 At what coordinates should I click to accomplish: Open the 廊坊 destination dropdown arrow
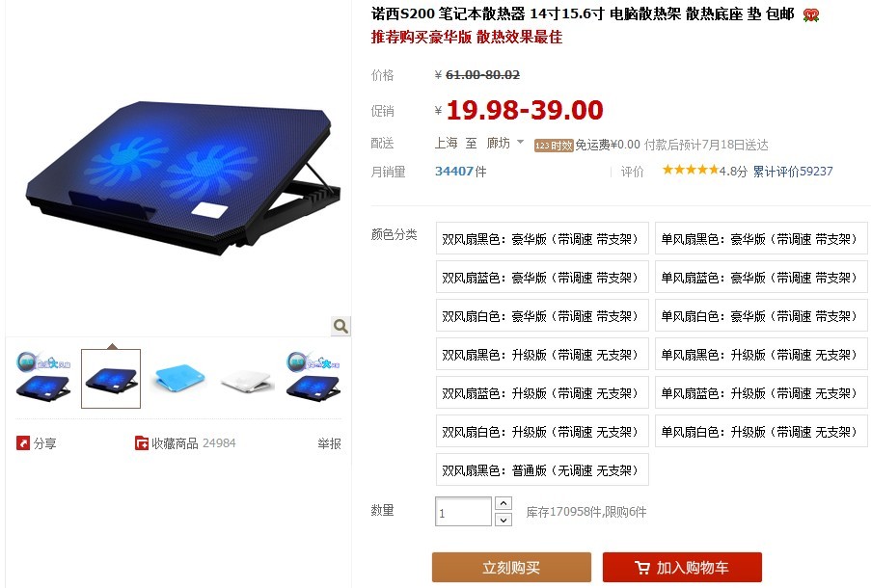click(520, 142)
